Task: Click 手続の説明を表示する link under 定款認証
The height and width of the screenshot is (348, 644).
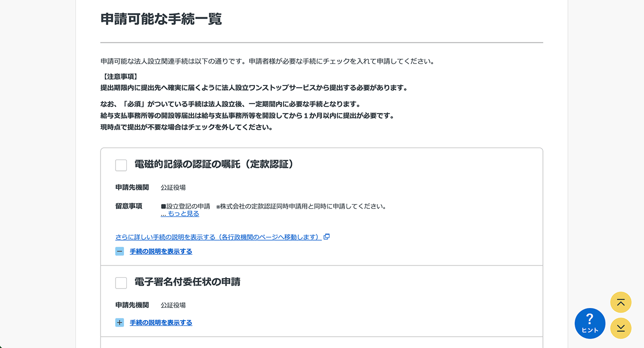Action: pos(161,251)
